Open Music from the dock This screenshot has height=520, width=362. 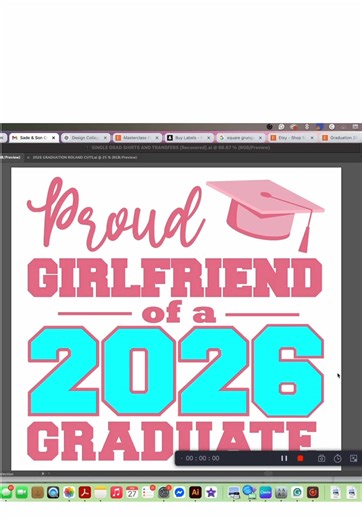116,492
